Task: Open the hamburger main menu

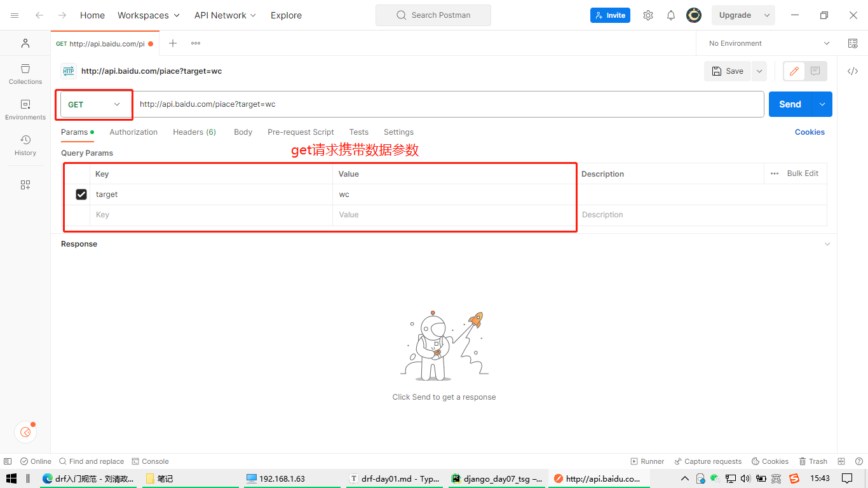Action: [x=15, y=15]
